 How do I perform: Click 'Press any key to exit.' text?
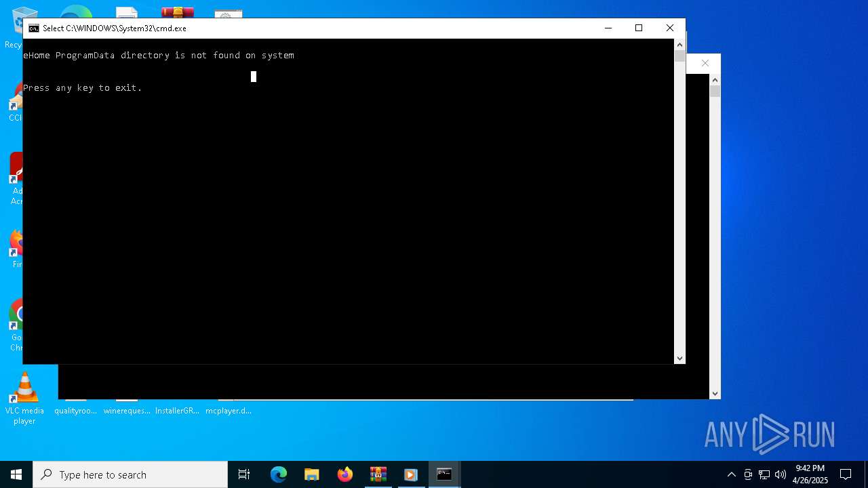(x=82, y=87)
